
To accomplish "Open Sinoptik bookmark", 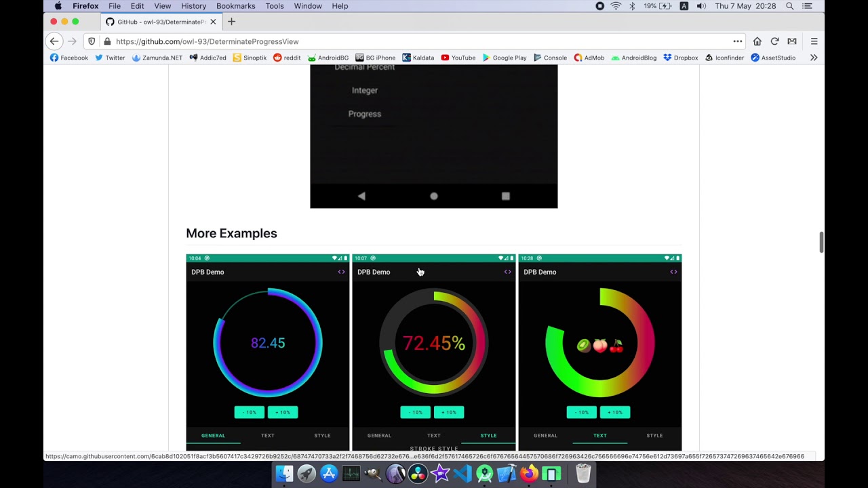I will [x=250, y=58].
